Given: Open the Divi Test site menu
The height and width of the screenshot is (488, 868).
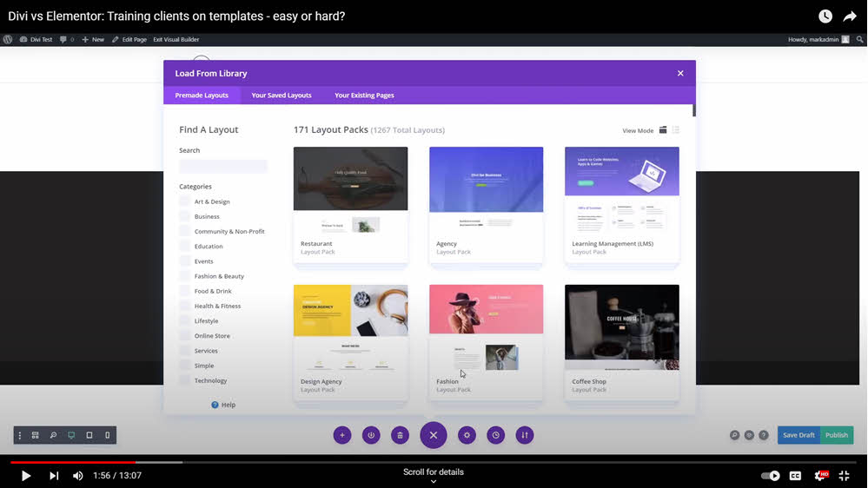Looking at the screenshot, I should coord(36,39).
